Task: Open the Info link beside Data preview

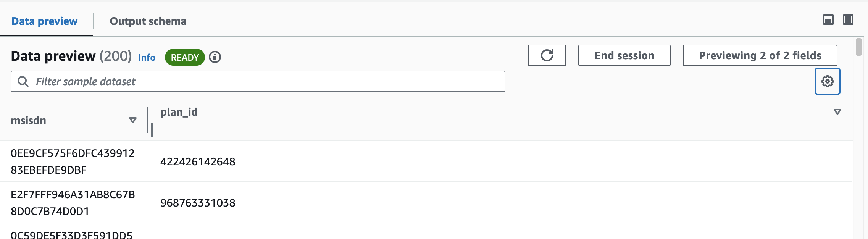Action: [x=147, y=58]
